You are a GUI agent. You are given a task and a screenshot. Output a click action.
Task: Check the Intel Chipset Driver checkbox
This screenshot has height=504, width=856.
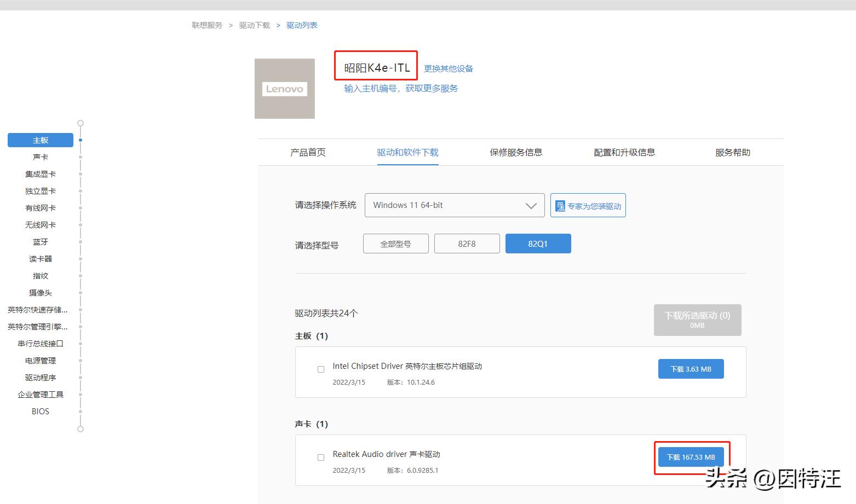(x=320, y=369)
